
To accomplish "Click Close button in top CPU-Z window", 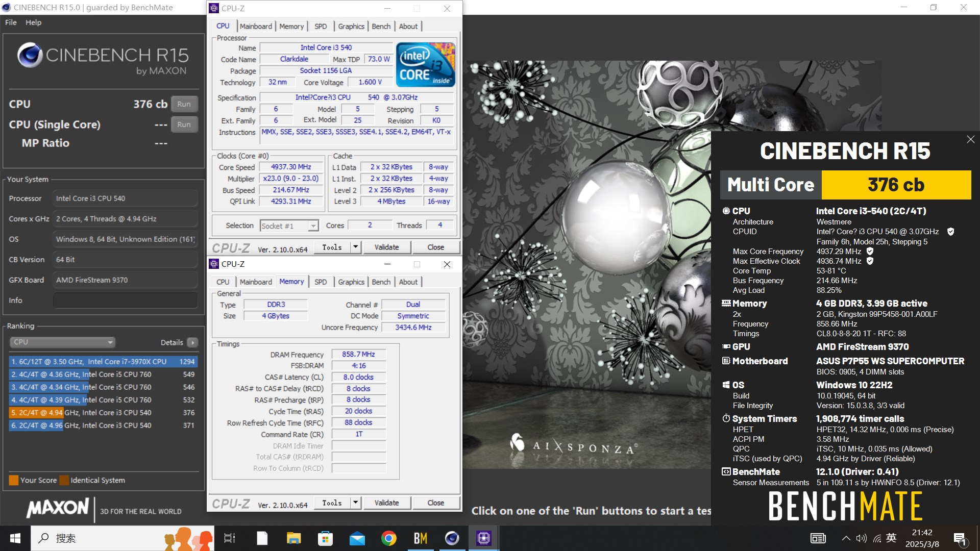I will [435, 247].
